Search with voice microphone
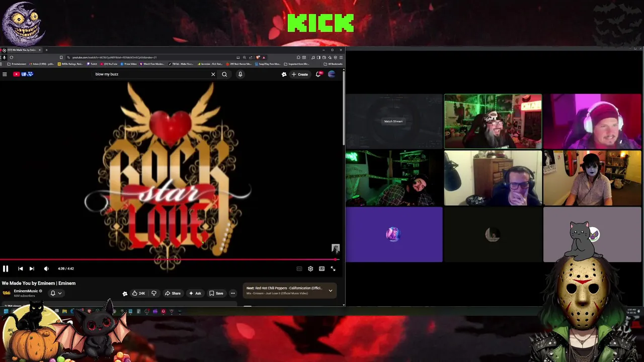 [240, 74]
